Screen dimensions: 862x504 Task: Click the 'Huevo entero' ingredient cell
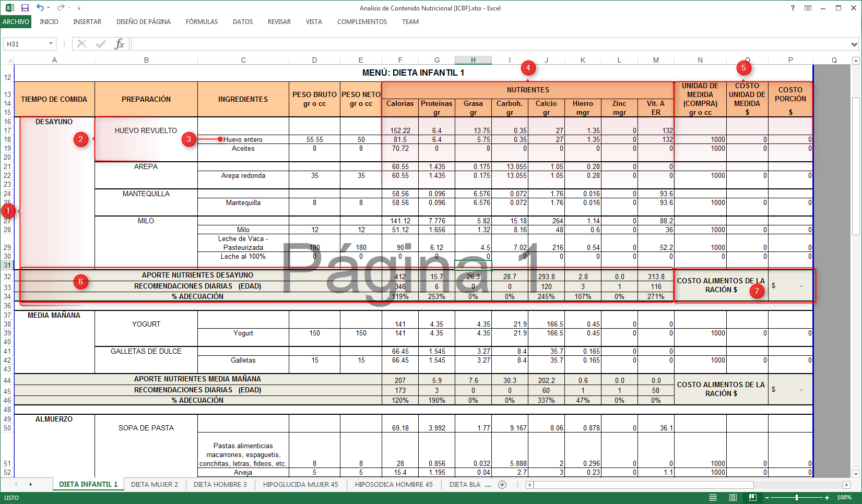pyautogui.click(x=243, y=139)
